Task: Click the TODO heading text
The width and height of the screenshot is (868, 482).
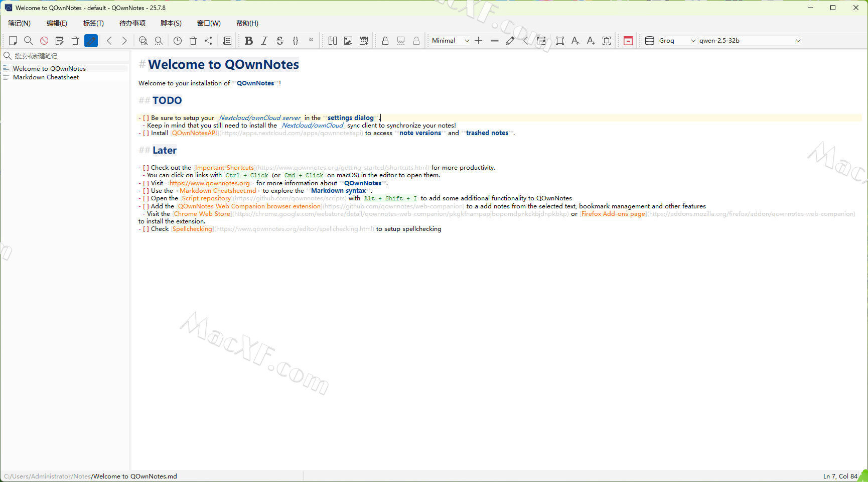Action: tap(167, 100)
